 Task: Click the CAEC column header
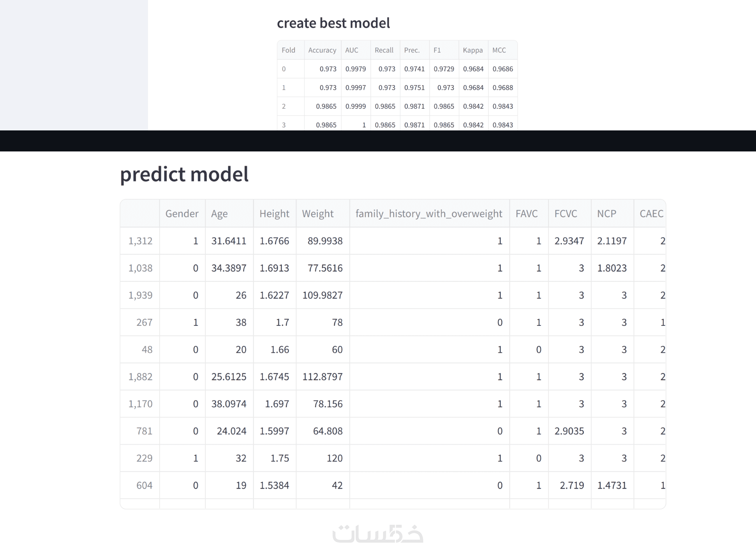point(651,213)
